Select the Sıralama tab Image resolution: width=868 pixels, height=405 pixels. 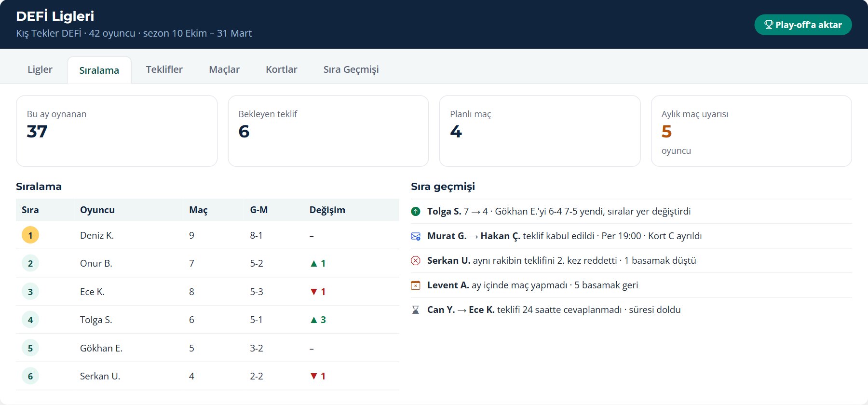coord(99,70)
